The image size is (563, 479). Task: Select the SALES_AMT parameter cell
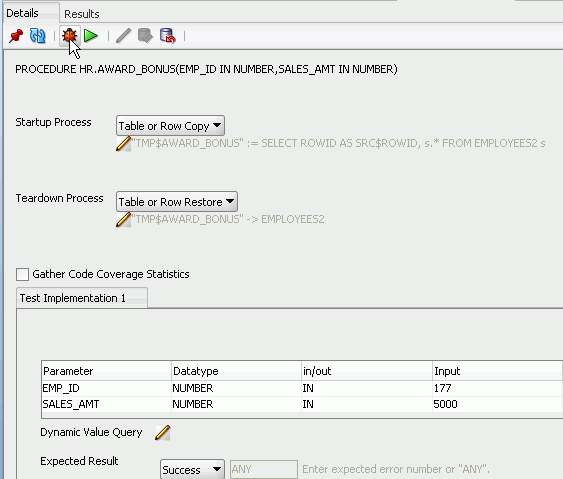click(107, 404)
